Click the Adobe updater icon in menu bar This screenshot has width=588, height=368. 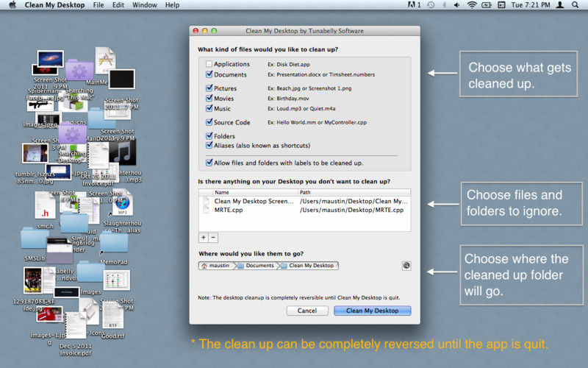[414, 5]
